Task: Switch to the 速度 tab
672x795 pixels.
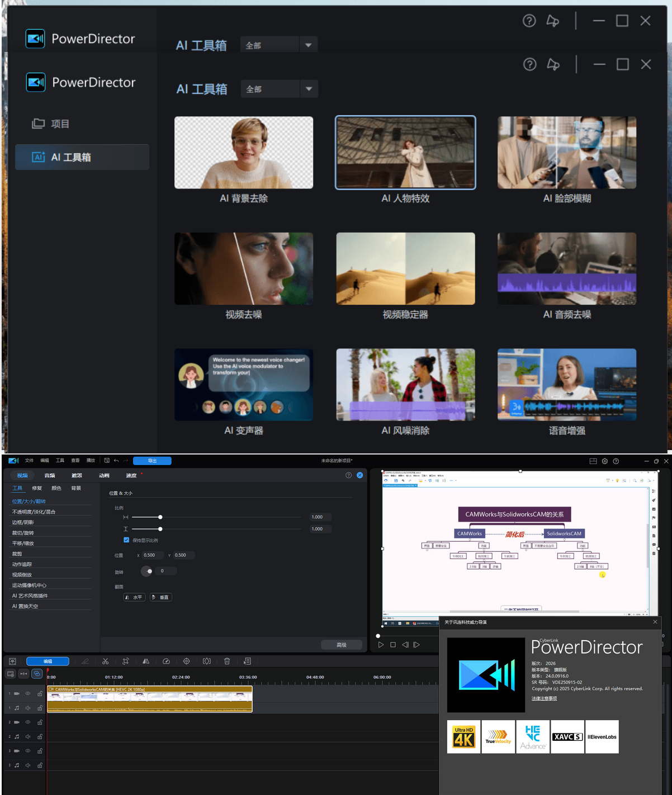Action: (x=131, y=475)
